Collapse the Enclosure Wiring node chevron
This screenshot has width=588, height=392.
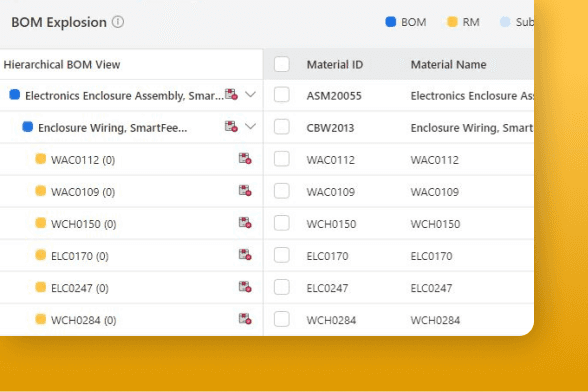point(250,126)
